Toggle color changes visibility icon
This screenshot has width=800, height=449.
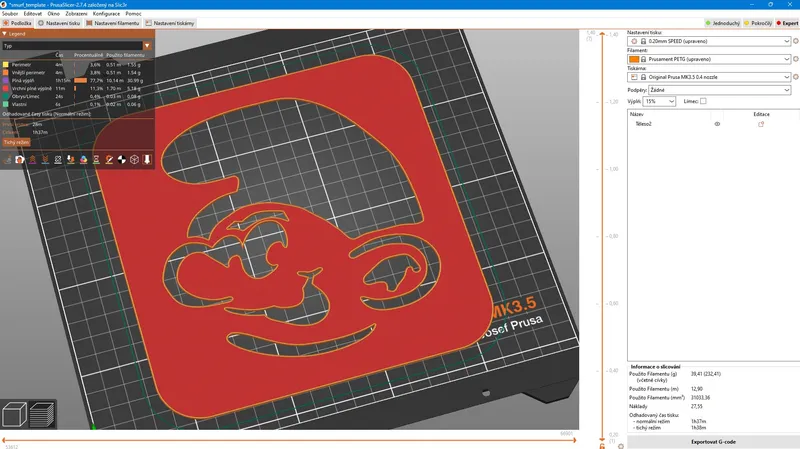click(84, 160)
